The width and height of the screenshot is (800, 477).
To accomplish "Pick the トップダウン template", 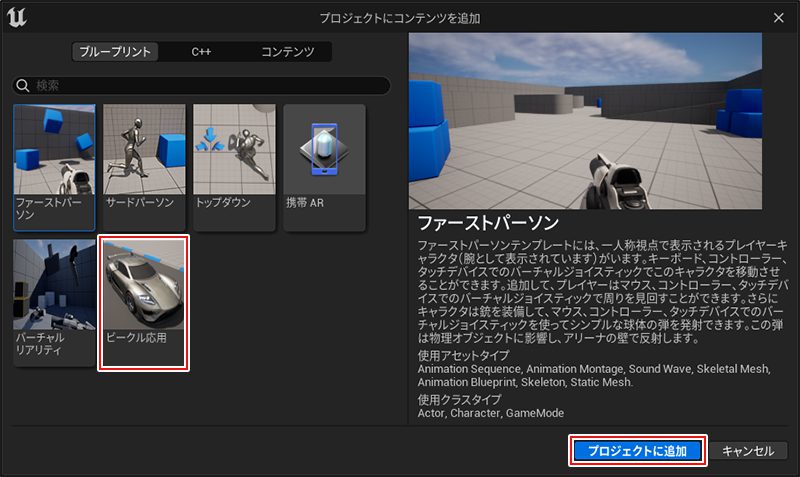I will click(x=234, y=166).
